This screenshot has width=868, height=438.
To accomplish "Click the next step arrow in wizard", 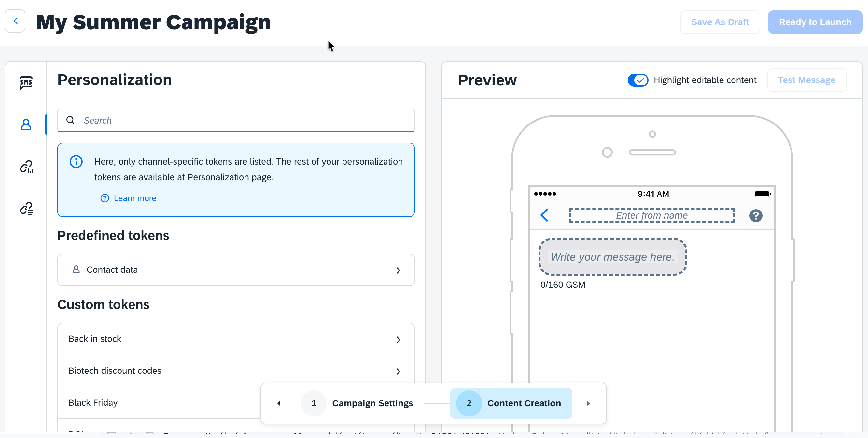I will [588, 403].
